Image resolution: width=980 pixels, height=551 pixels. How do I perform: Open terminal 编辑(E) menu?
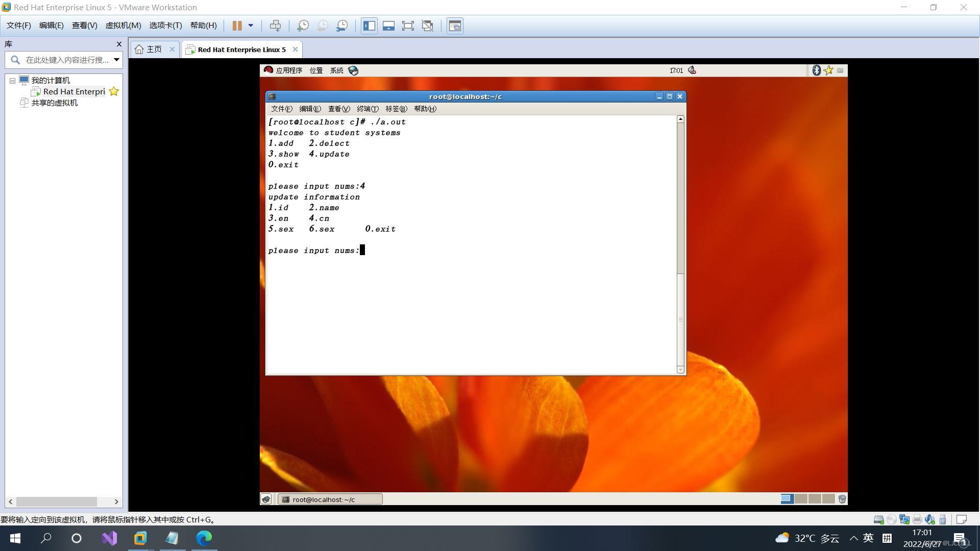[310, 109]
